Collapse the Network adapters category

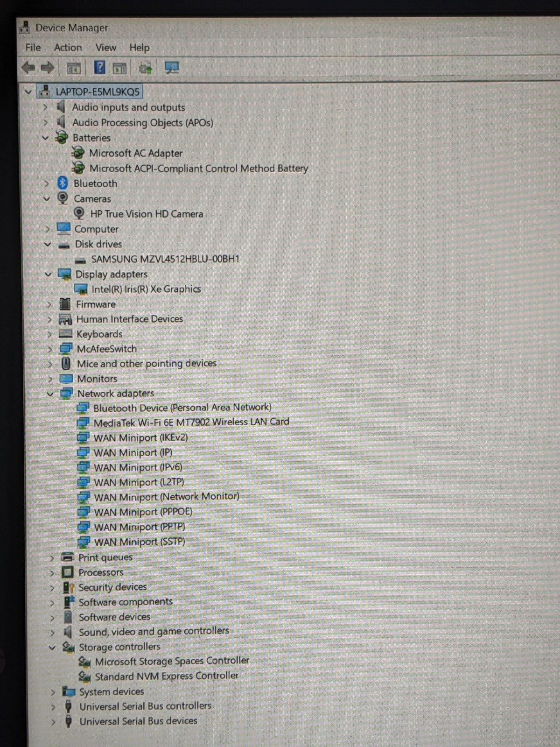pos(50,394)
